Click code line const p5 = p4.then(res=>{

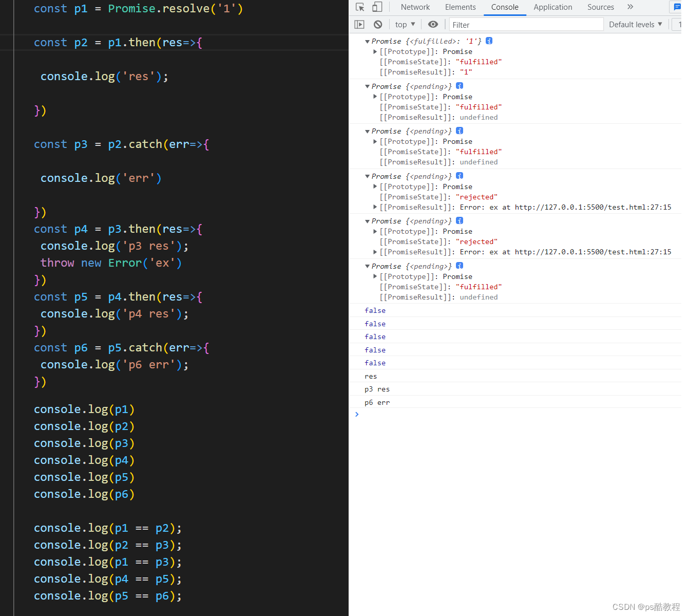[118, 297]
